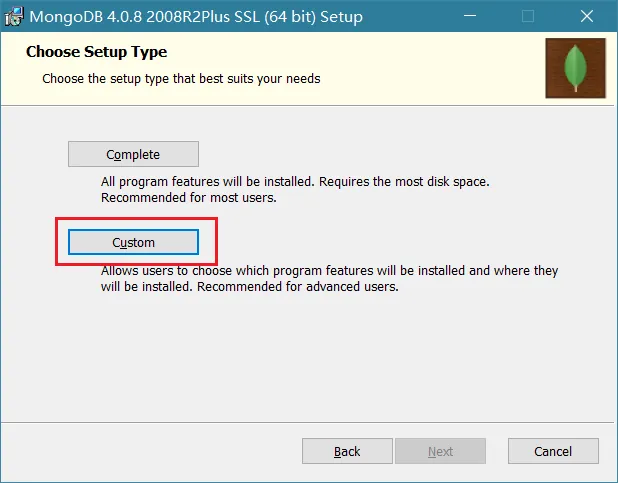Click the "Choose Setup Type" heading
The height and width of the screenshot is (483, 618).
(x=96, y=52)
